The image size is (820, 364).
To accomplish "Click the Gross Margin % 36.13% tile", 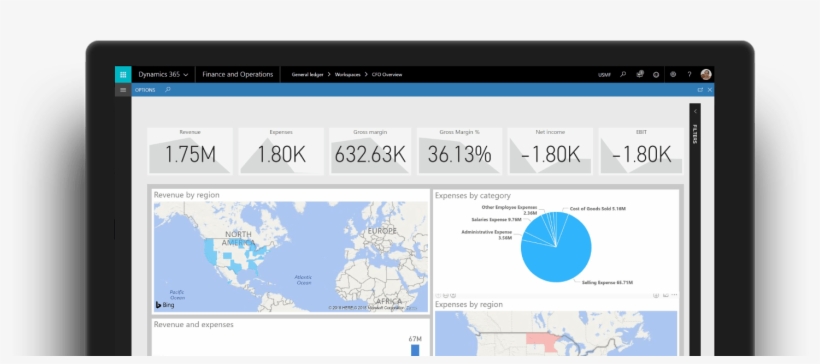I will coord(460,151).
